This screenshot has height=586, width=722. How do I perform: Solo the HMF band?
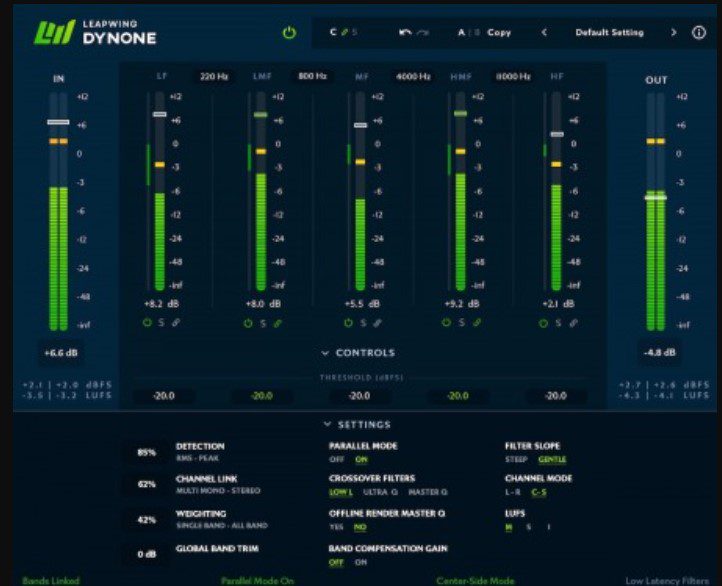[x=462, y=323]
